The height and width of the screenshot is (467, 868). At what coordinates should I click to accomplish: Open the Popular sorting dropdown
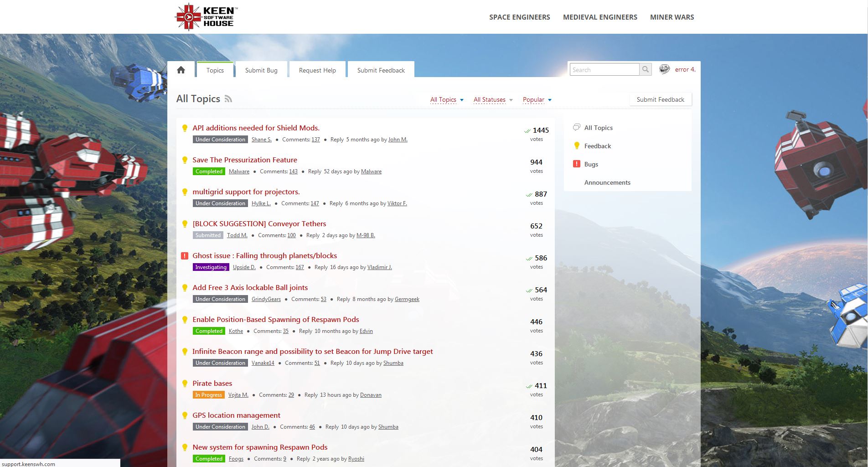[537, 100]
